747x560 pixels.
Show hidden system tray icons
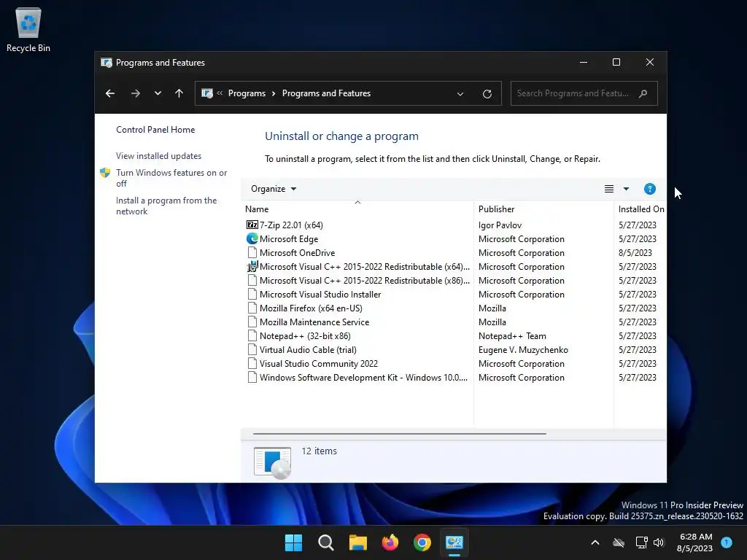tap(595, 542)
